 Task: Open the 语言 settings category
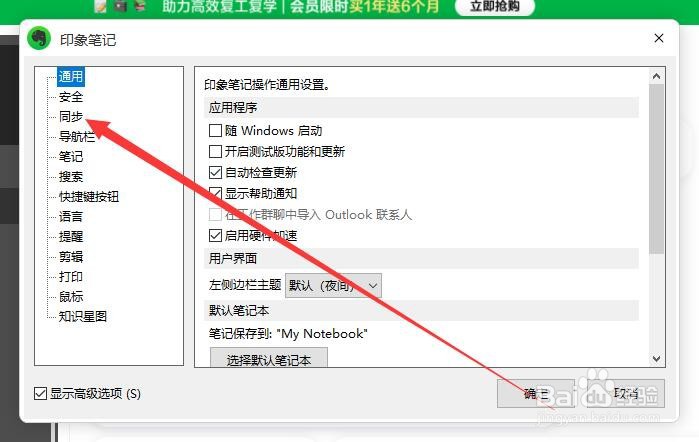pos(70,217)
